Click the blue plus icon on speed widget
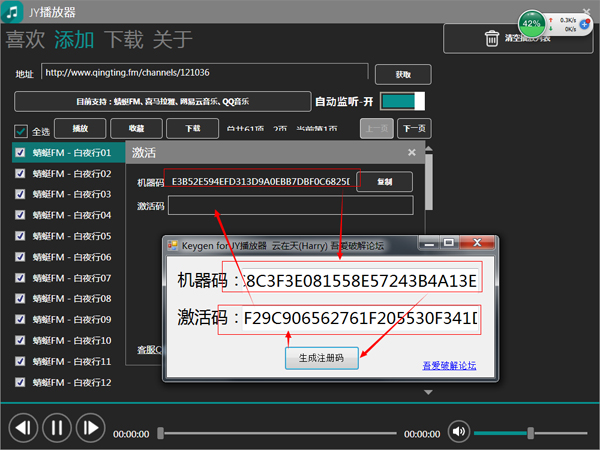Viewport: 600px width, 450px height. coord(584,24)
